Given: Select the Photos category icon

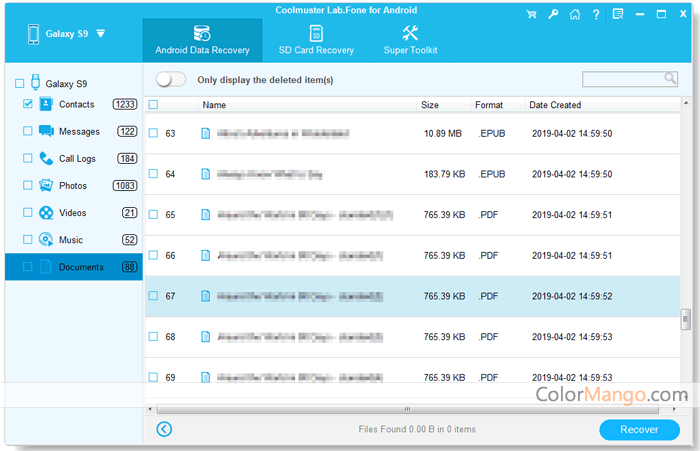Looking at the screenshot, I should tap(46, 185).
